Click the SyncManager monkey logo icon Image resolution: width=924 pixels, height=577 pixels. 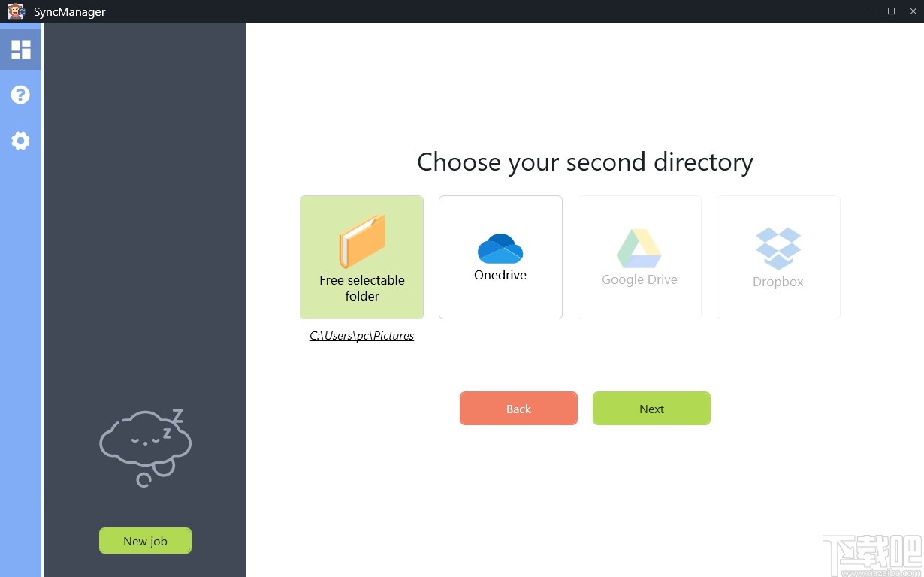point(17,11)
